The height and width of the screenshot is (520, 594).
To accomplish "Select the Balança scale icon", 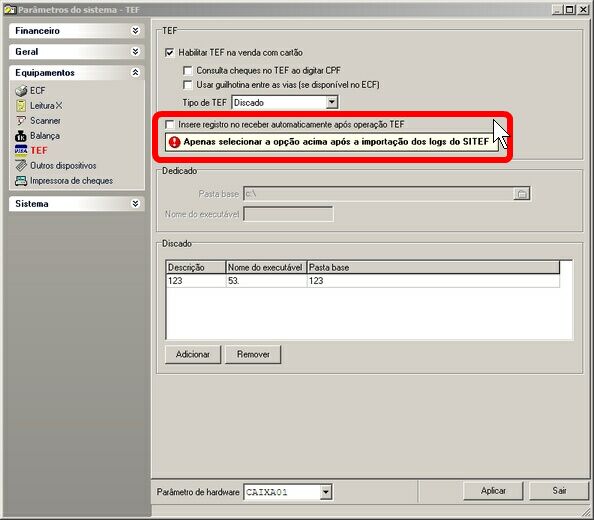I will click(21, 136).
